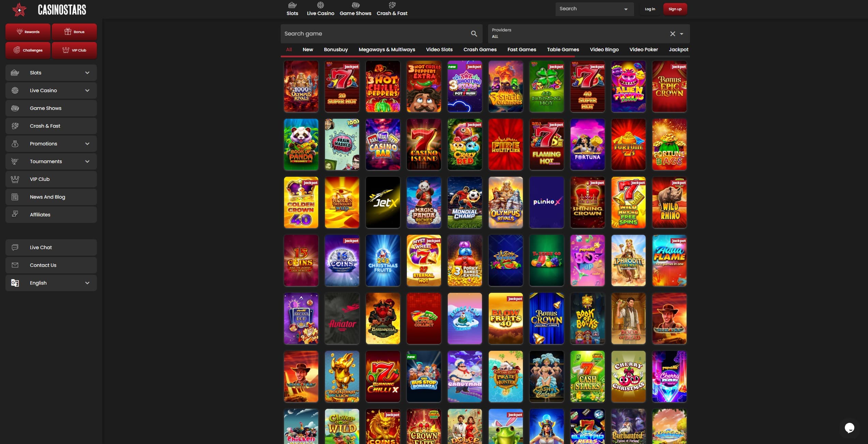
Task: Expand the Live Casino sidebar chevron
Action: click(x=87, y=90)
